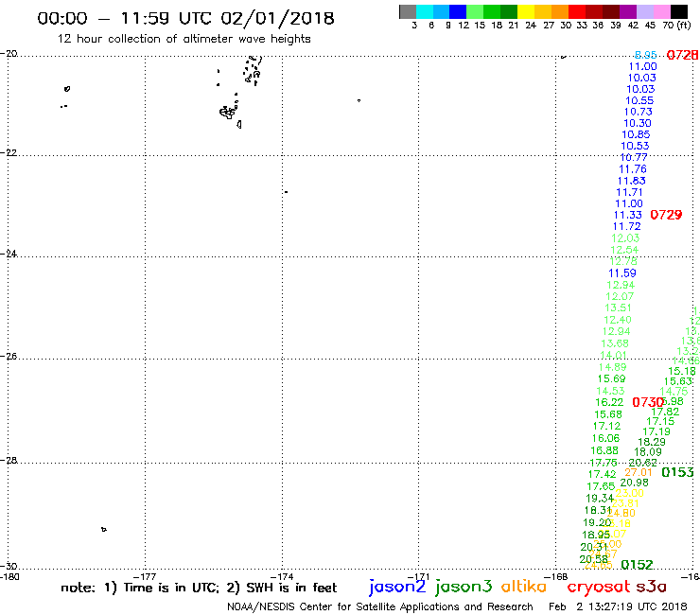This screenshot has height=615, width=700.
Task: Click the red 0728 time stamp
Action: point(682,55)
